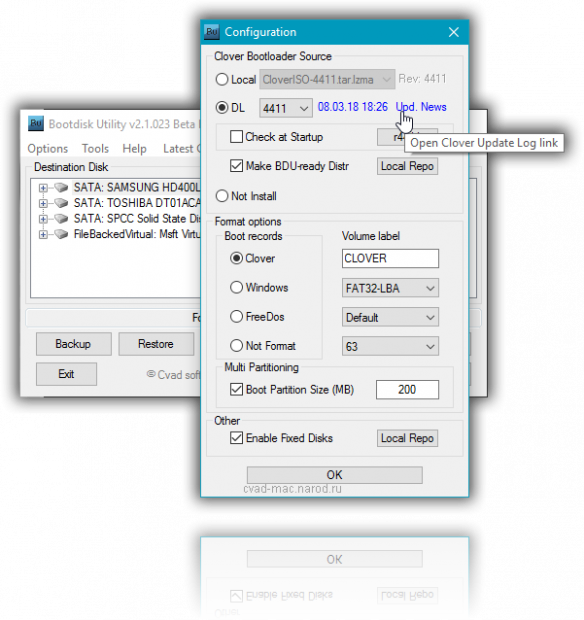Screen dimensions: 584x620
Task: Click the TOSHIBA DT01ACA disk drive icon
Action: coord(60,203)
